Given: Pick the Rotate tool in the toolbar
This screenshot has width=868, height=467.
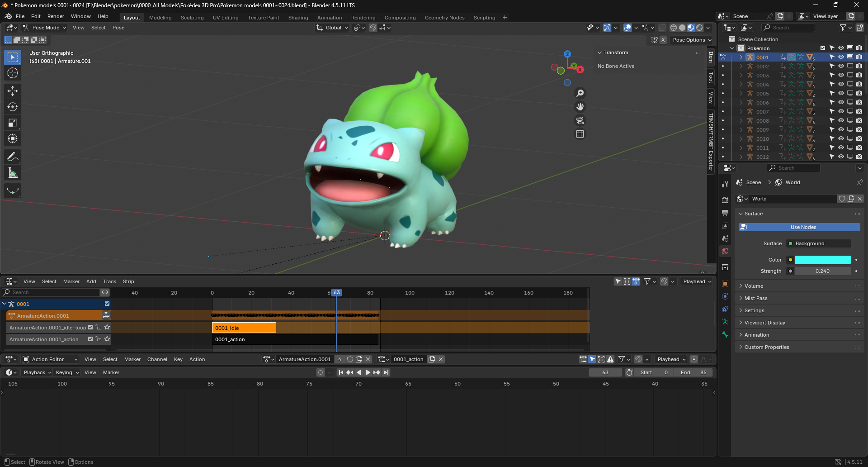Looking at the screenshot, I should [x=13, y=107].
